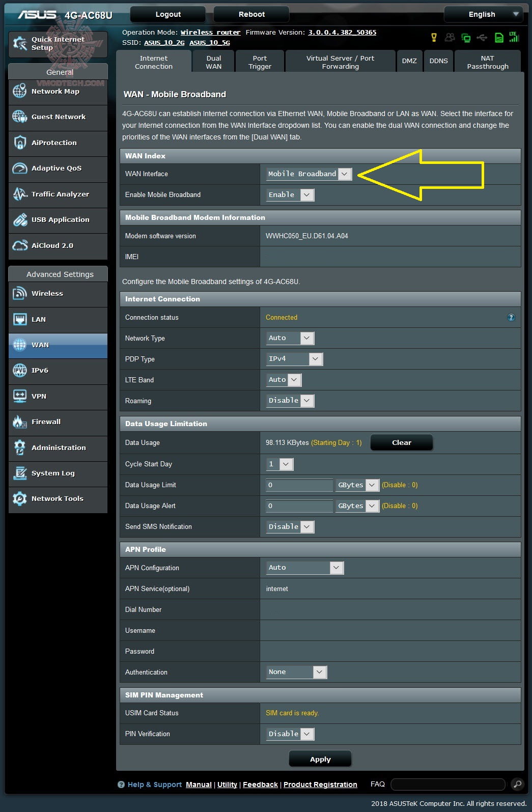Click the Reboot button
Image resolution: width=532 pixels, height=812 pixels.
point(251,14)
